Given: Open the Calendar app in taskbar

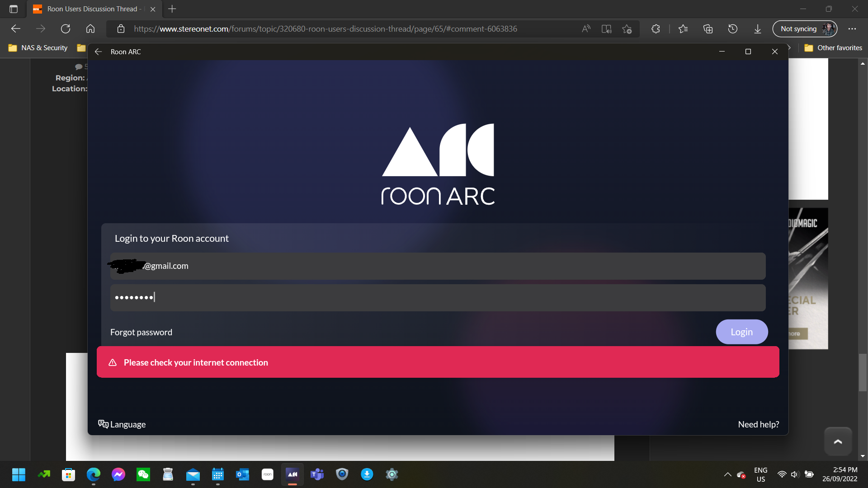Looking at the screenshot, I should coord(218,475).
